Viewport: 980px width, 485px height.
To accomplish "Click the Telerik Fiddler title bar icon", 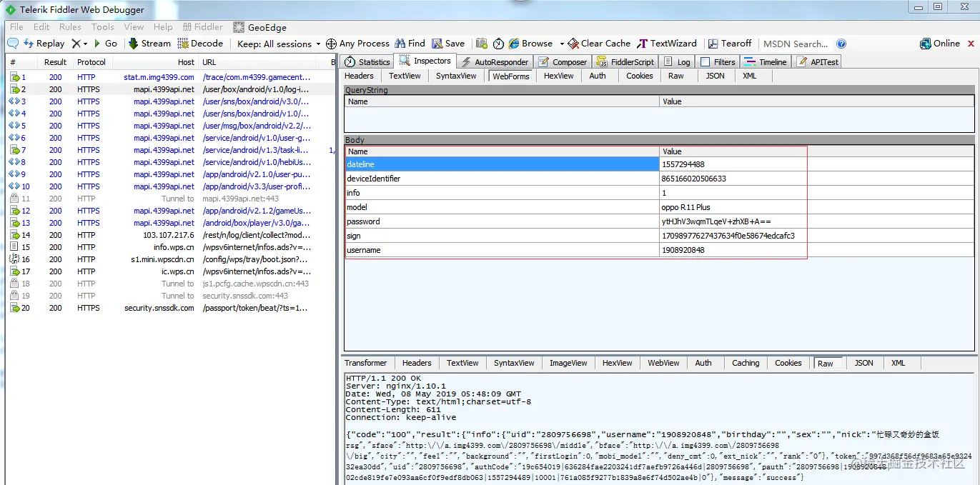I will pyautogui.click(x=11, y=10).
